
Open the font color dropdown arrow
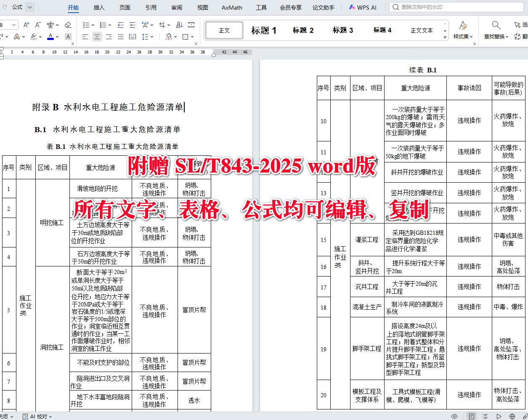pyautogui.click(x=57, y=37)
